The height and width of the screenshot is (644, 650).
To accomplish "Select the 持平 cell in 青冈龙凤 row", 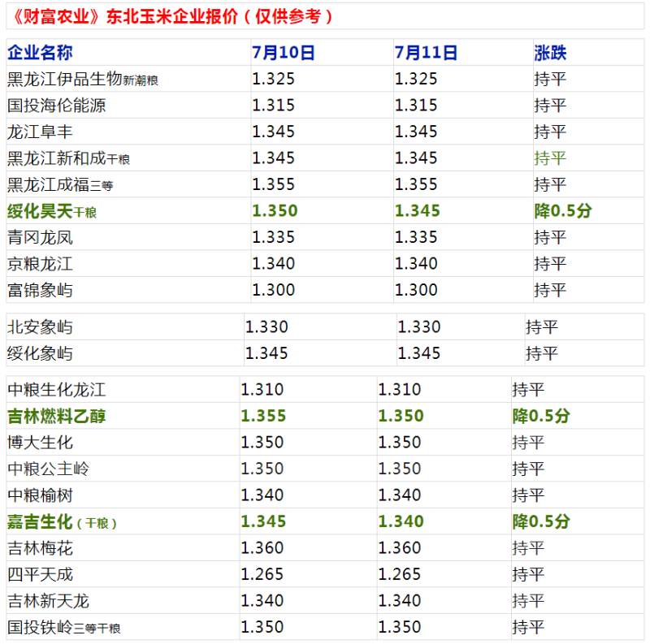I will [x=550, y=238].
